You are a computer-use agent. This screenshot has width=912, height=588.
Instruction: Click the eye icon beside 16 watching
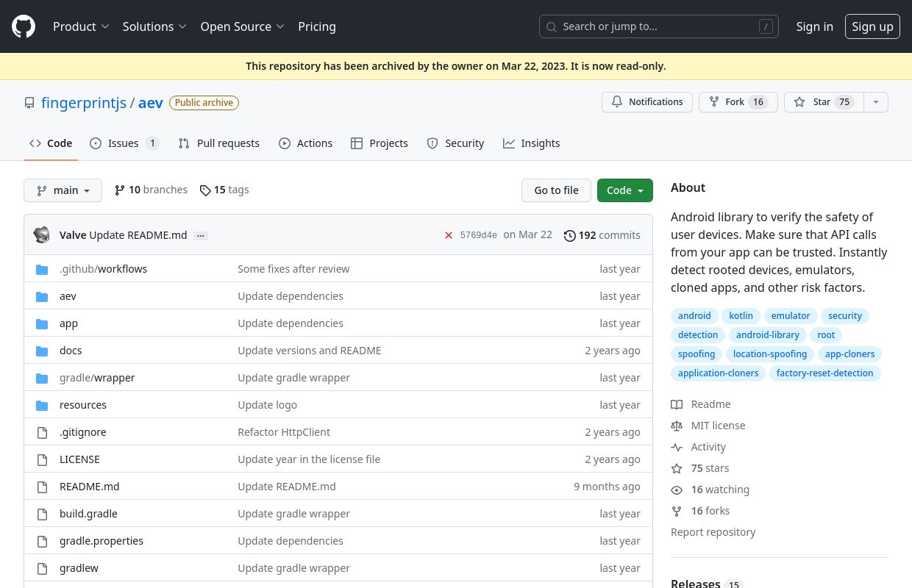[x=677, y=490]
